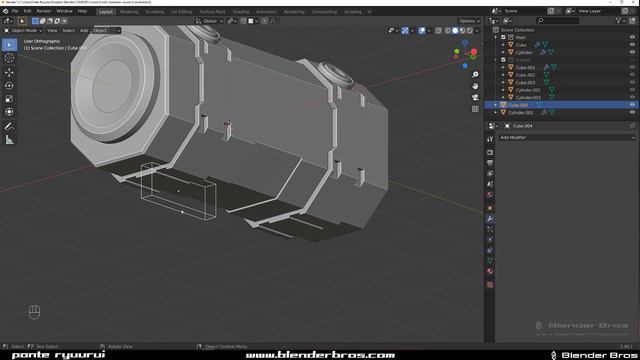Toggle viewport overlays button

pyautogui.click(x=422, y=31)
